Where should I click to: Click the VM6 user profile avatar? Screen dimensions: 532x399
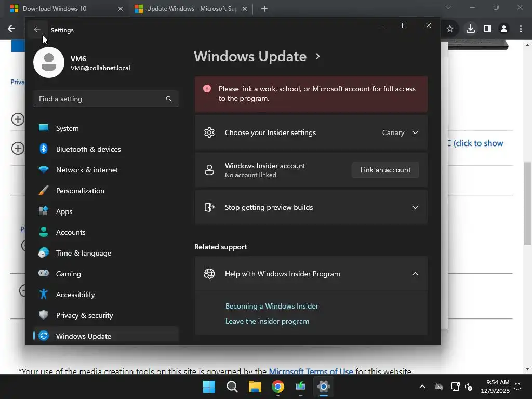(x=49, y=62)
